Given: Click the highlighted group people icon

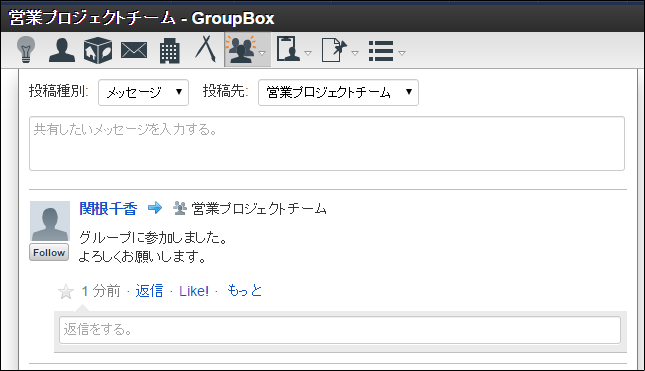Looking at the screenshot, I should click(x=241, y=50).
